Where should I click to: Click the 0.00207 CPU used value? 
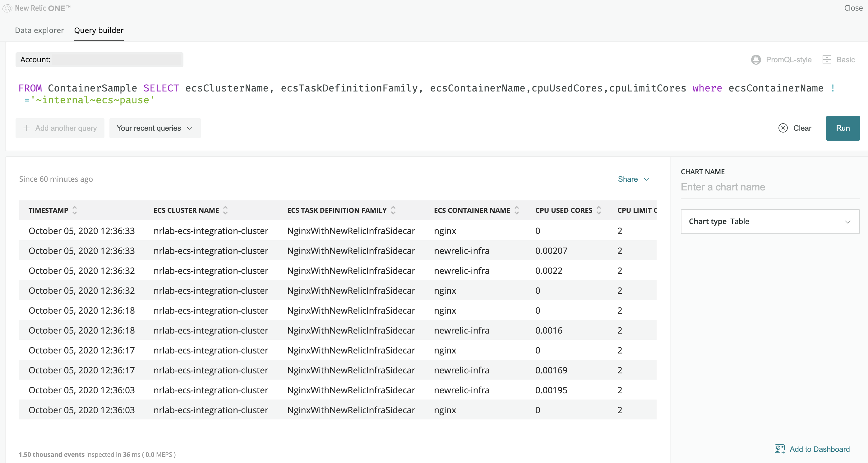pyautogui.click(x=551, y=250)
